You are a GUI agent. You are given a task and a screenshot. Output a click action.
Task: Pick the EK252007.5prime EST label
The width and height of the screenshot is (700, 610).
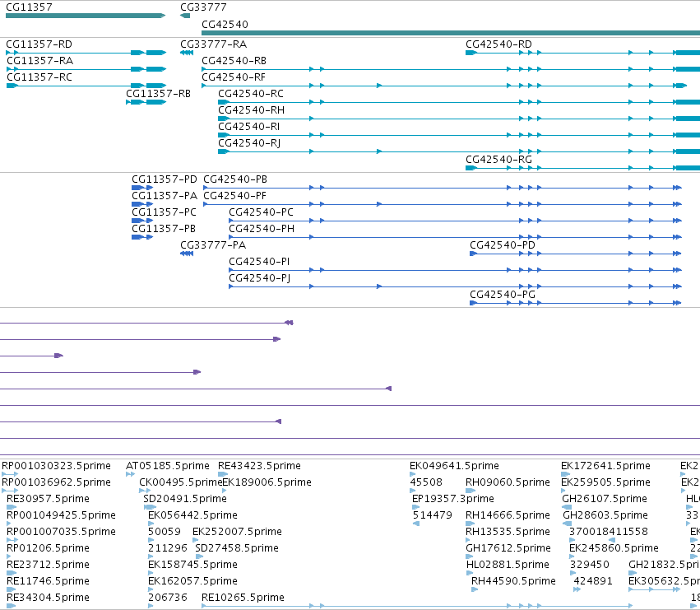238,533
